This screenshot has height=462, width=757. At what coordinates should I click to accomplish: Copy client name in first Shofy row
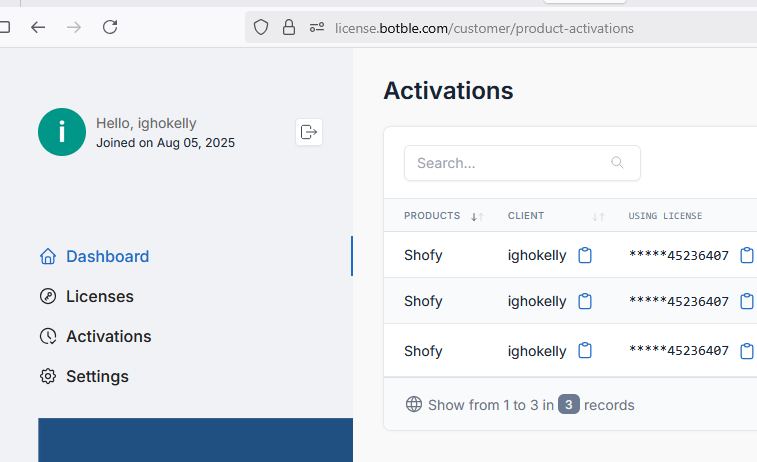pyautogui.click(x=585, y=255)
